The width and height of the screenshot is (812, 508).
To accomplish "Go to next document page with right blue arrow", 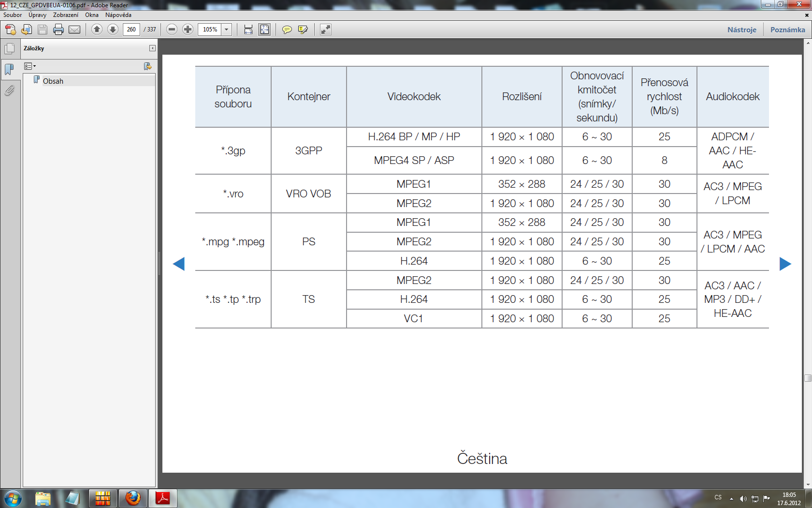I will pos(785,264).
